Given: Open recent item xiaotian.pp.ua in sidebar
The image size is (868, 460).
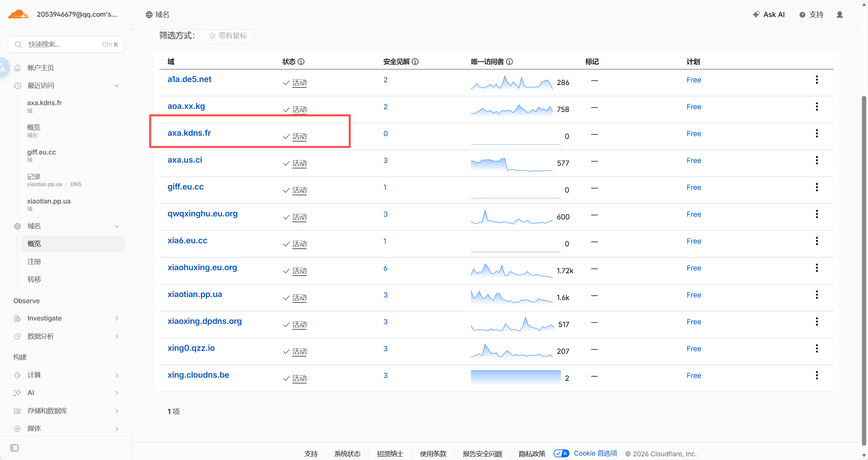Looking at the screenshot, I should click(49, 204).
